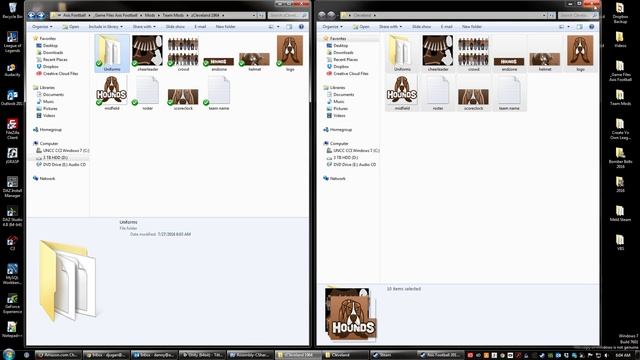The height and width of the screenshot is (360, 640).
Task: Open the FileZilla Client desktop icon
Action: coord(12,129)
